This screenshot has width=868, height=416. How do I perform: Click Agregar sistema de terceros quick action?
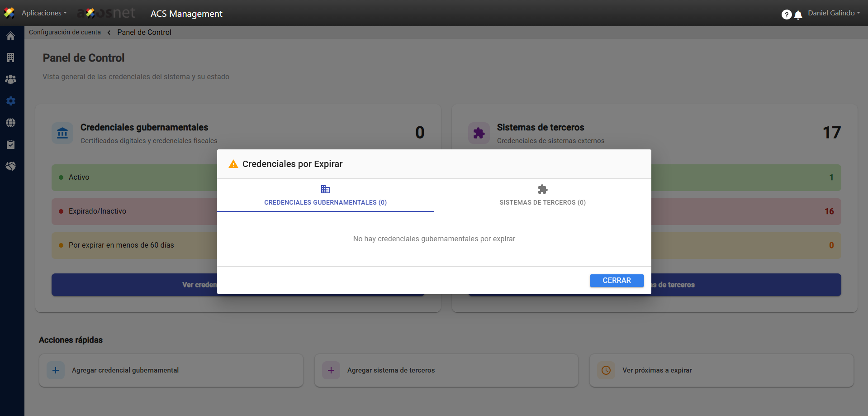coord(446,370)
